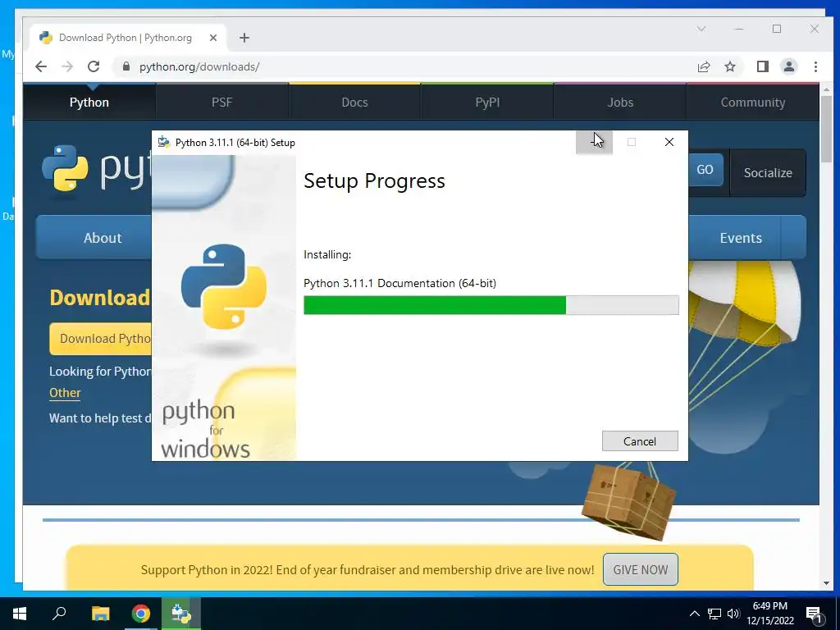The height and width of the screenshot is (630, 840).
Task: Click the Chrome forward arrow
Action: click(x=67, y=66)
